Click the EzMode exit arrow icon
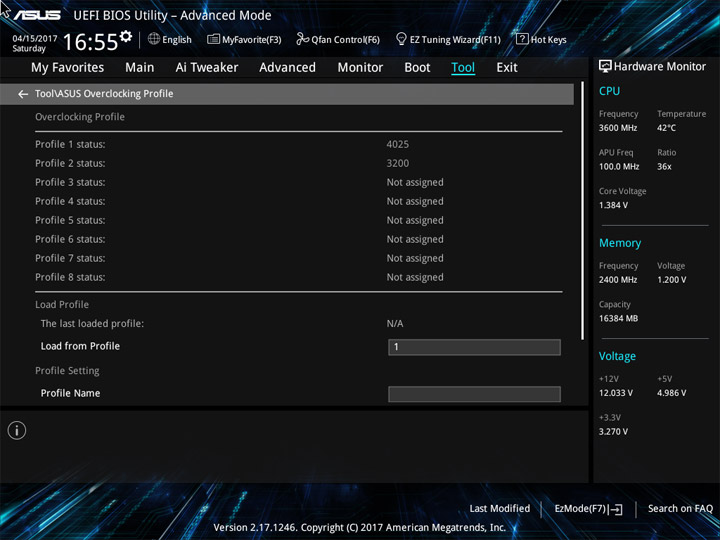Screen dimensions: 720x540 (617, 509)
